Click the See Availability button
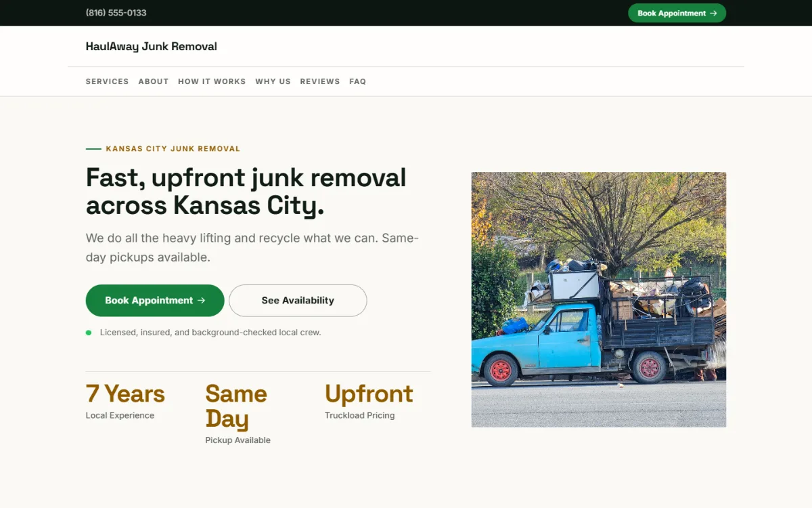 [x=298, y=301]
